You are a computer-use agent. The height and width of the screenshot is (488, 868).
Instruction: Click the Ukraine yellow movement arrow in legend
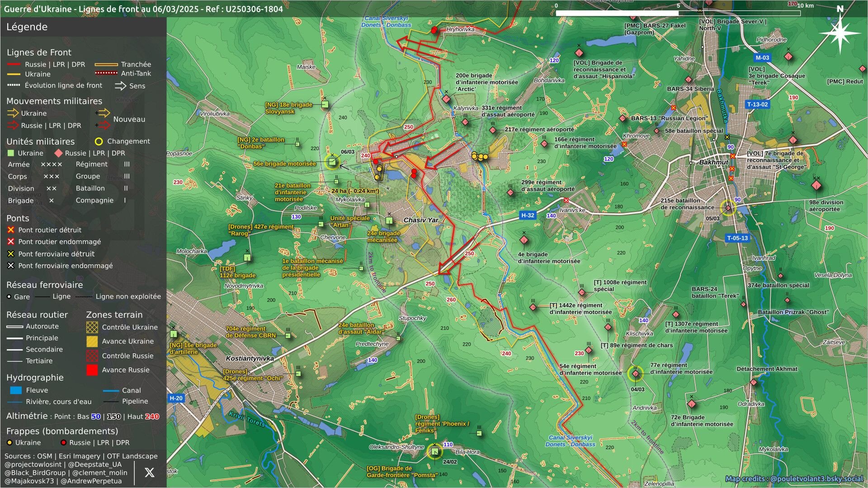tap(13, 113)
